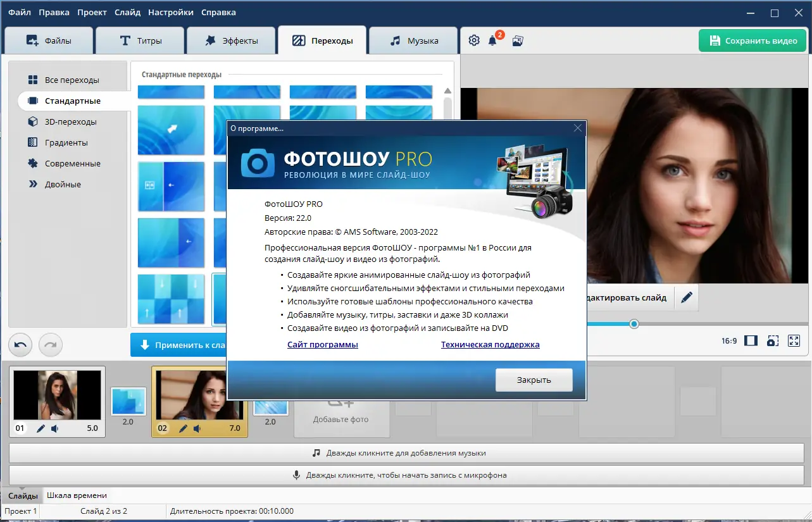
Task: Switch to the Эффекты tab
Action: [x=231, y=40]
